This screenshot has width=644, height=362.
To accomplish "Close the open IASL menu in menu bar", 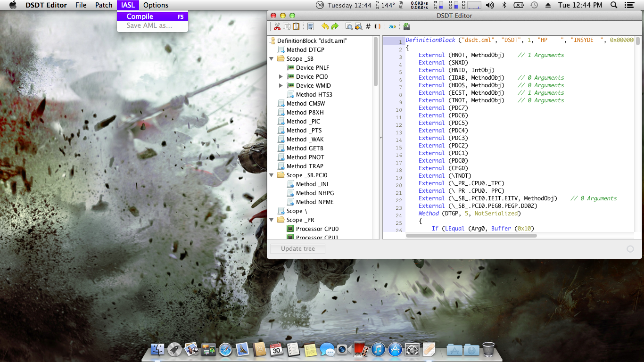I will coord(128,5).
